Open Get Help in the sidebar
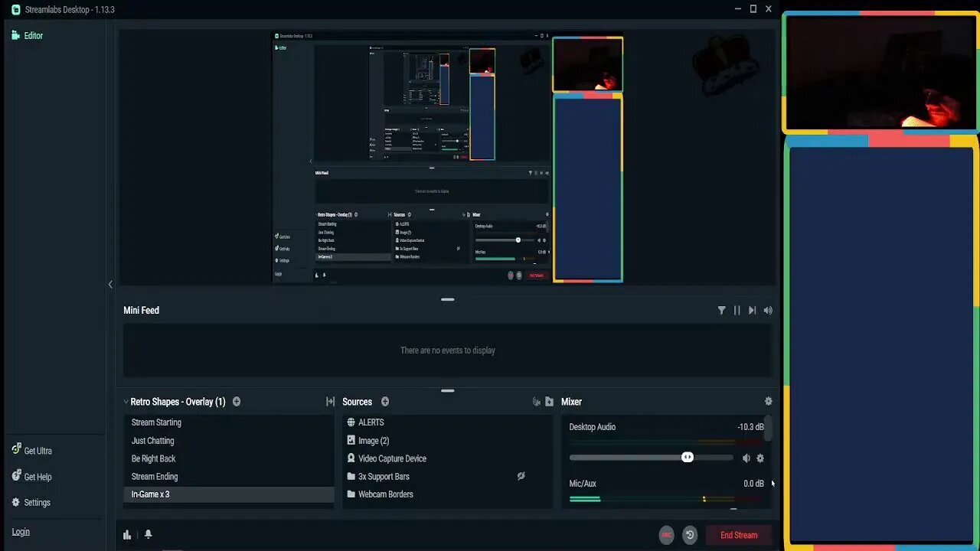The image size is (980, 551). (31, 477)
